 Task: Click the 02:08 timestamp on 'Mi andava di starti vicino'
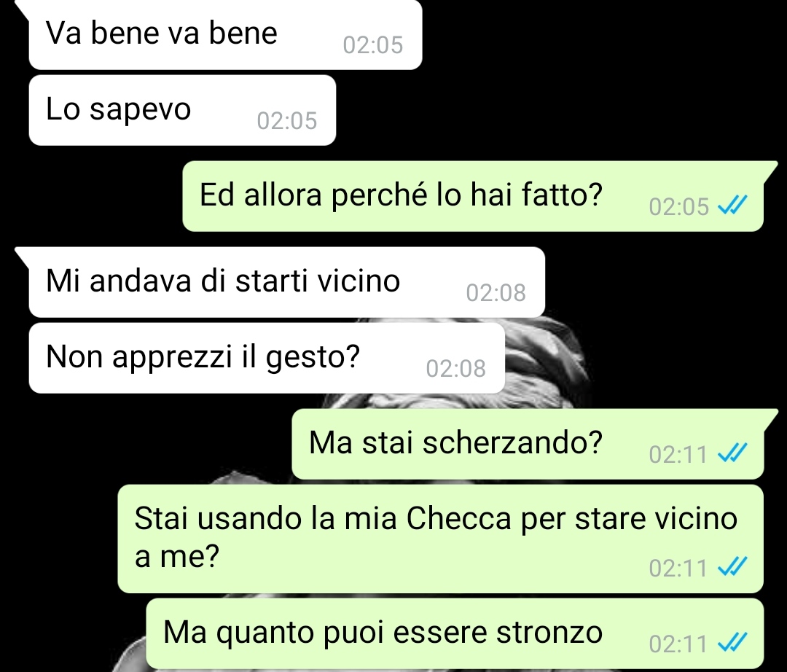[496, 293]
